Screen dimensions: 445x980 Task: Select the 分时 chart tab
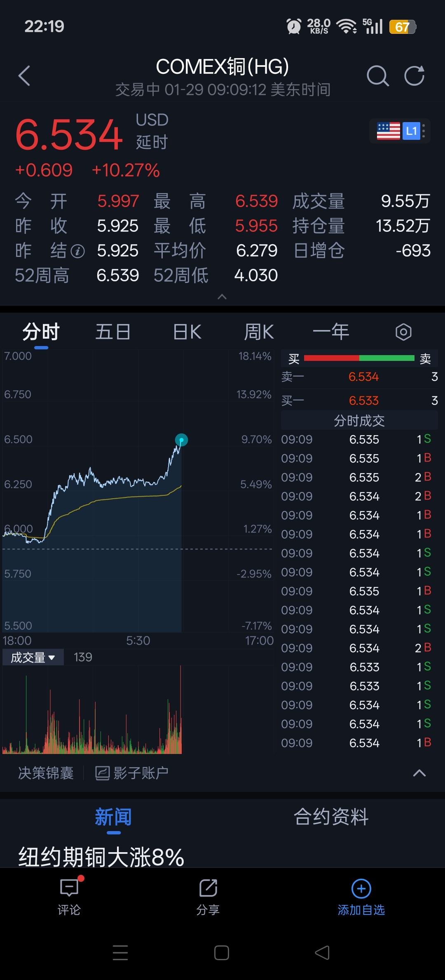[41, 332]
